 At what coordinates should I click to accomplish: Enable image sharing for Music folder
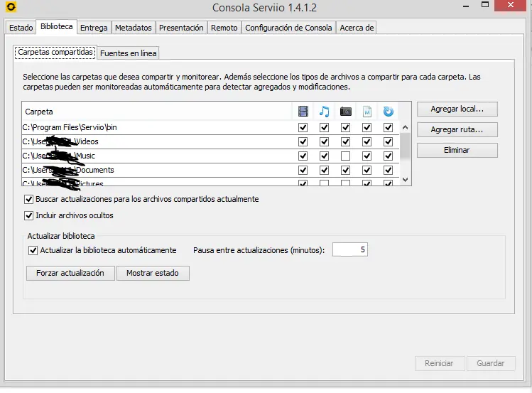click(346, 156)
